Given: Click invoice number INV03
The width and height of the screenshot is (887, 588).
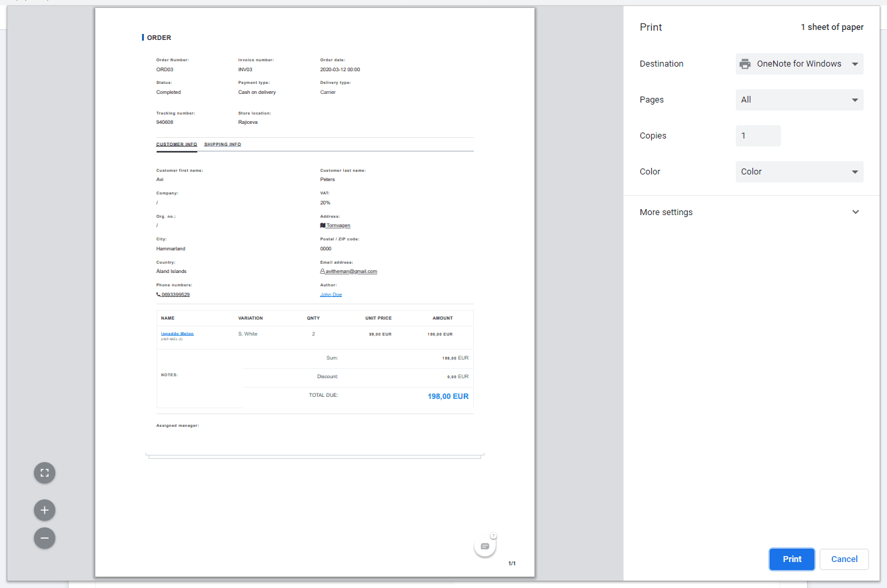Looking at the screenshot, I should [x=245, y=69].
